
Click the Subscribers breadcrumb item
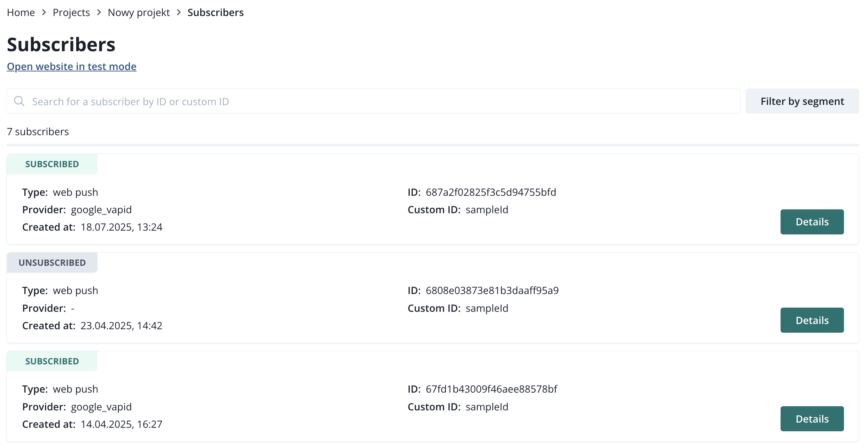click(215, 13)
